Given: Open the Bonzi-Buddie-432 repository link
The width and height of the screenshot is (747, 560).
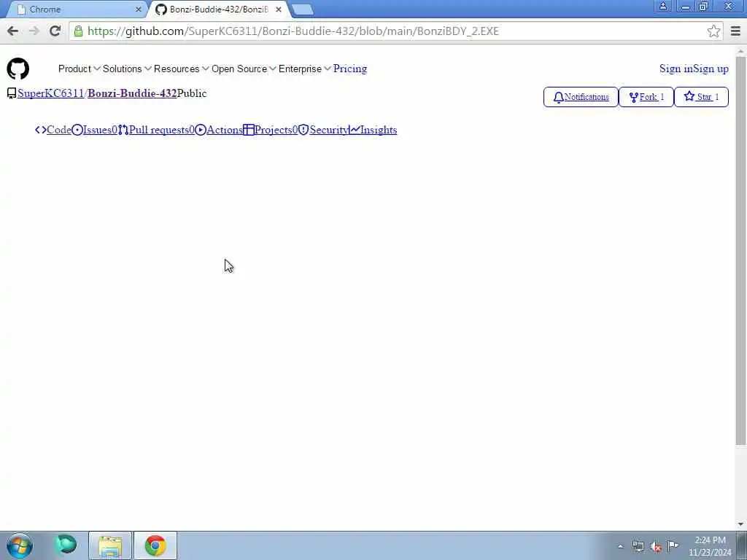Looking at the screenshot, I should point(132,93).
